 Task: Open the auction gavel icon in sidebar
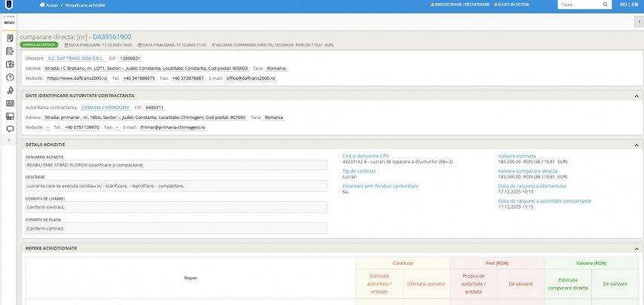[x=9, y=90]
